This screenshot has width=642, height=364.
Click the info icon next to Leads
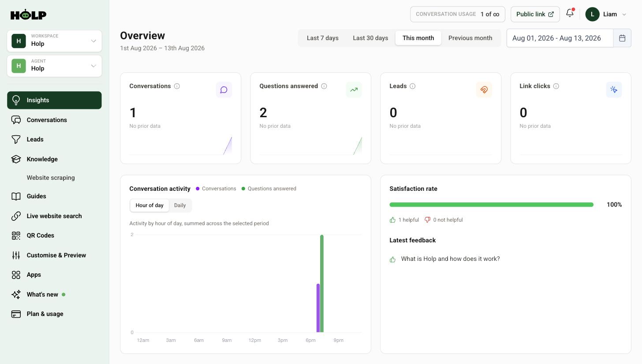(413, 86)
